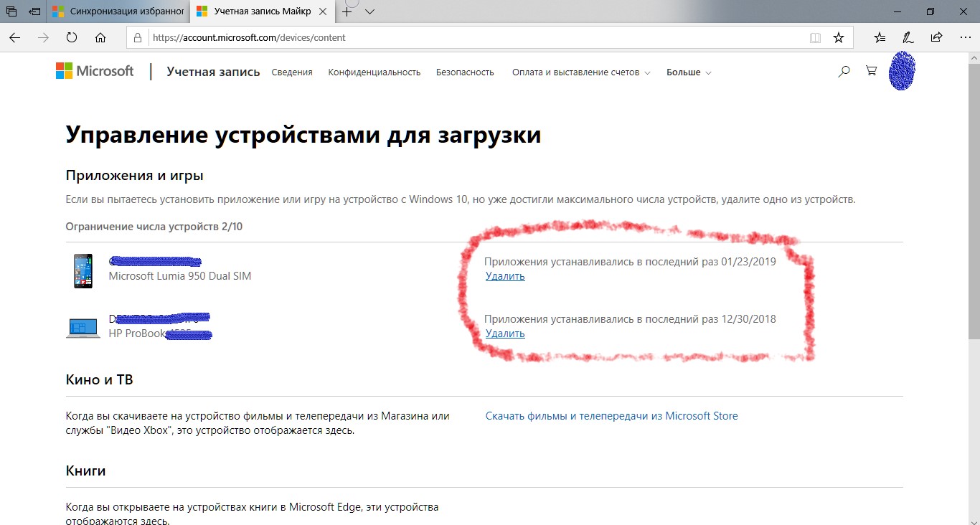Click the set tabs aside icon
Image resolution: width=980 pixels, height=525 pixels.
[x=34, y=11]
